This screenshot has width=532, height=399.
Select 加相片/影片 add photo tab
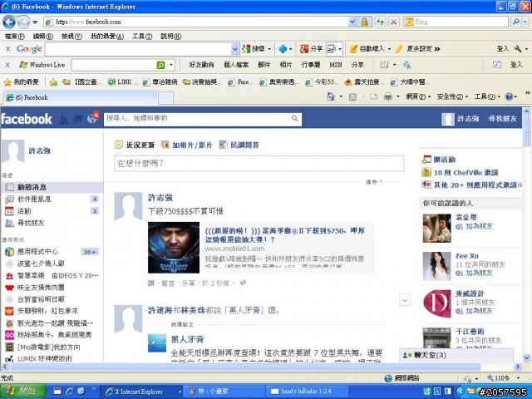coord(187,145)
